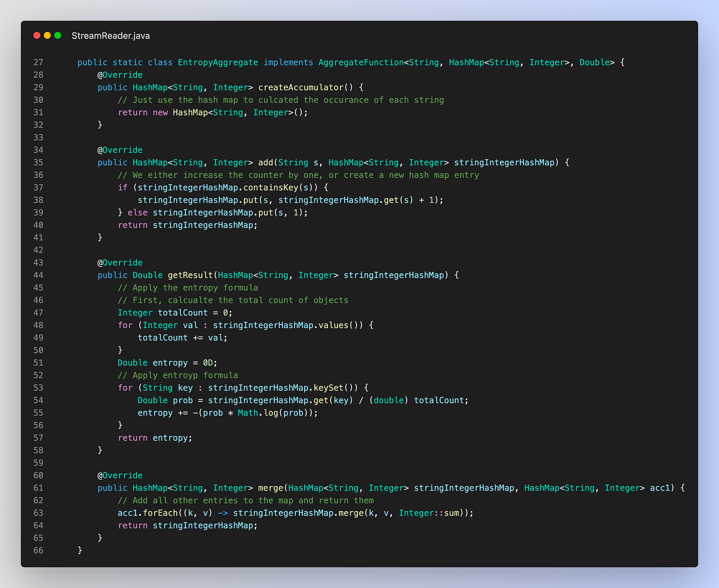Click the comment 'We either increase the counter'
The height and width of the screenshot is (588, 719).
[x=298, y=175]
